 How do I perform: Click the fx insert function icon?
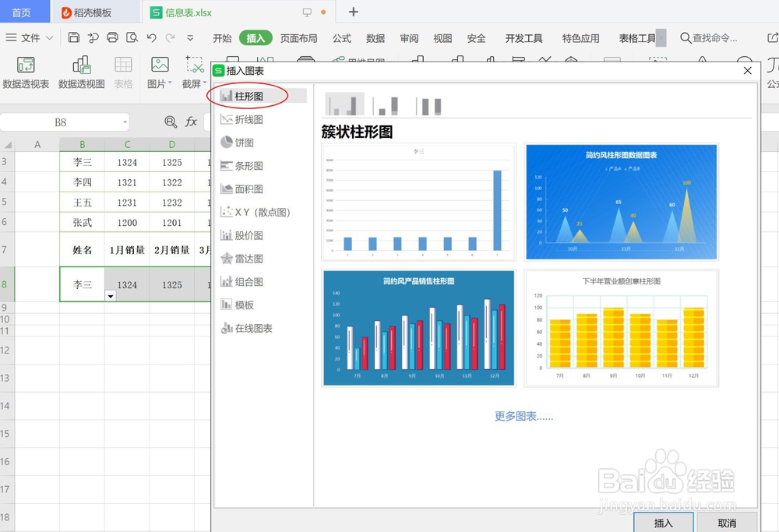[x=192, y=122]
